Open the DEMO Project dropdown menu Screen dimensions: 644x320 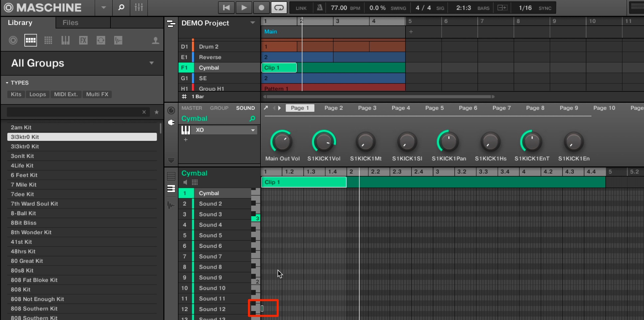[252, 23]
